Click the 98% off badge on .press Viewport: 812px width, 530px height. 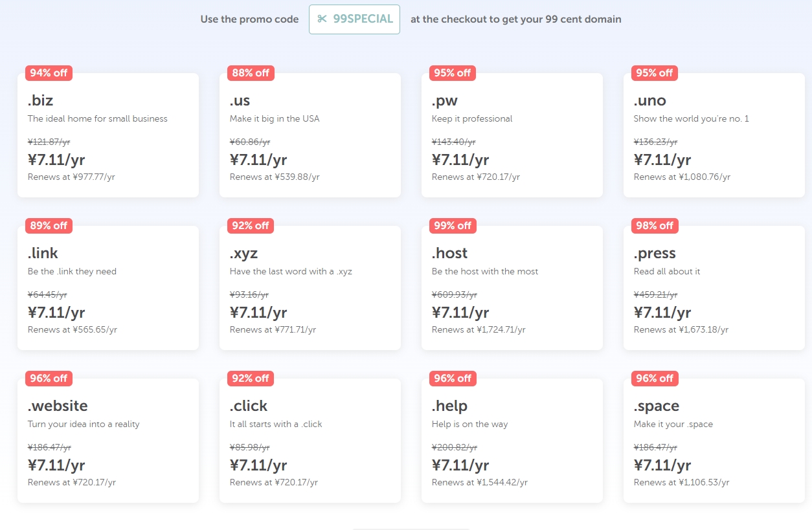point(655,226)
